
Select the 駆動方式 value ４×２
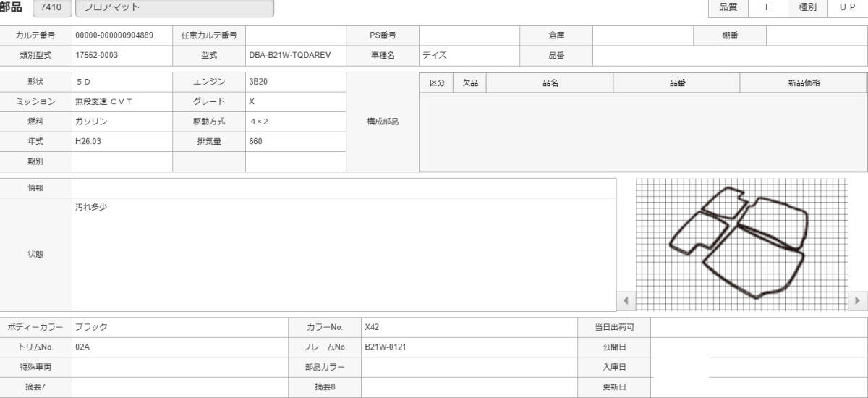pyautogui.click(x=260, y=122)
